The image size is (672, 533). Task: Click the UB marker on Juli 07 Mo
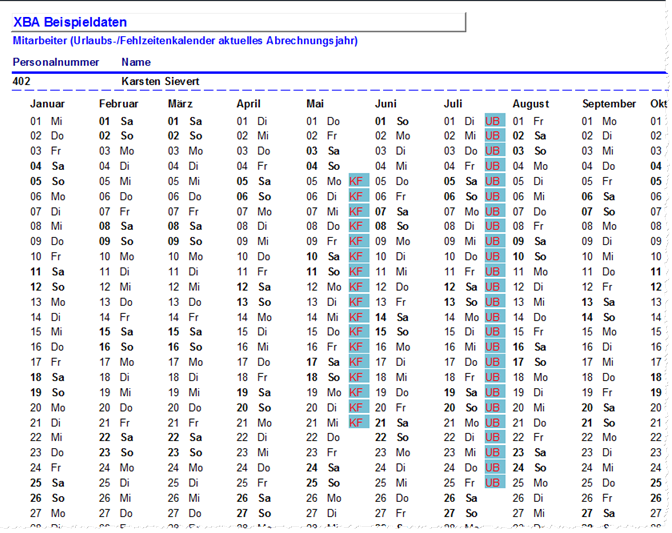[495, 212]
